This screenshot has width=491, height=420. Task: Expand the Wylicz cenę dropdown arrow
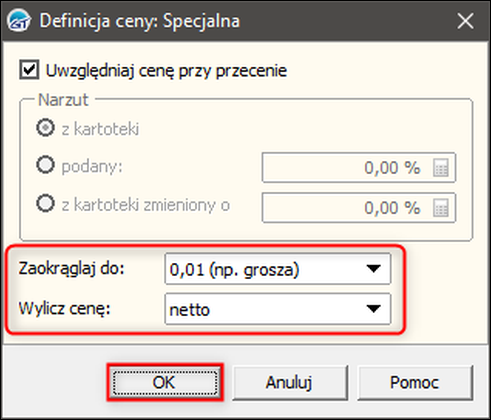point(373,309)
